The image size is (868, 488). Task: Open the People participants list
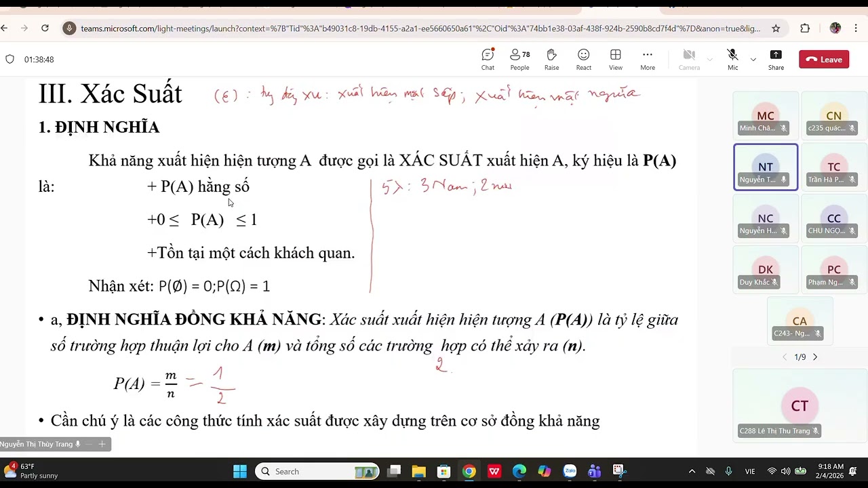(519, 60)
